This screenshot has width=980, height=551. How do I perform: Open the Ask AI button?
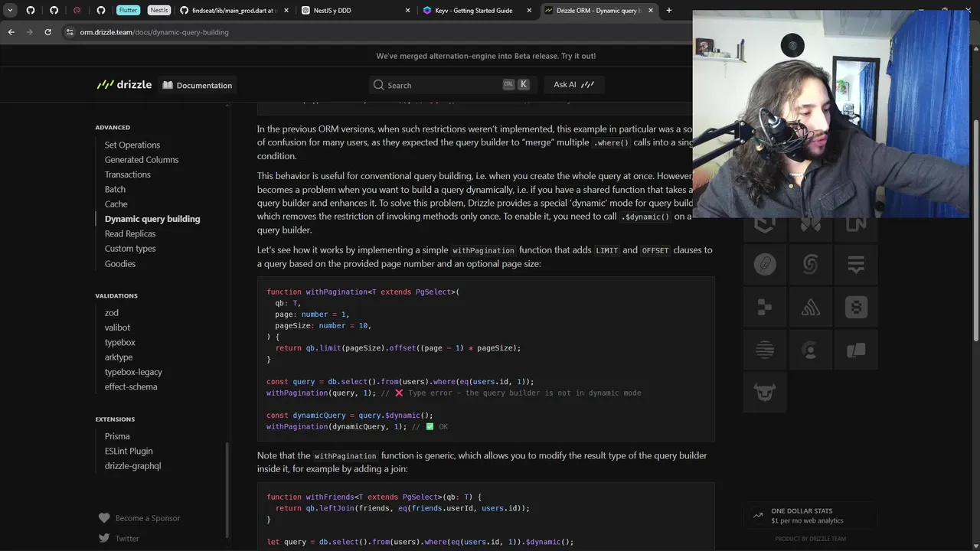[x=573, y=85]
